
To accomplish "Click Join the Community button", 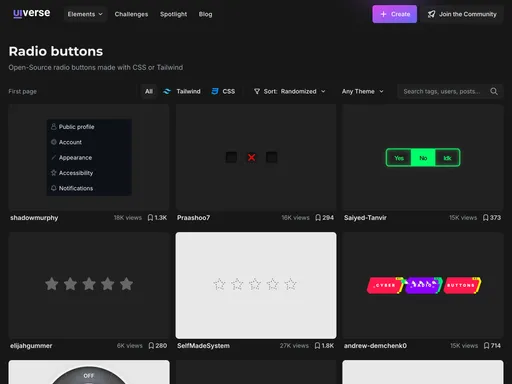I will (x=462, y=14).
